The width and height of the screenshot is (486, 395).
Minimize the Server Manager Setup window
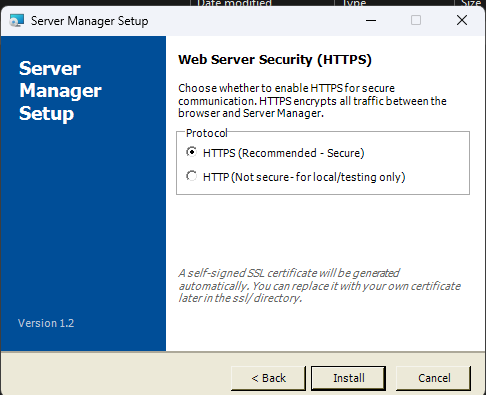tap(371, 20)
